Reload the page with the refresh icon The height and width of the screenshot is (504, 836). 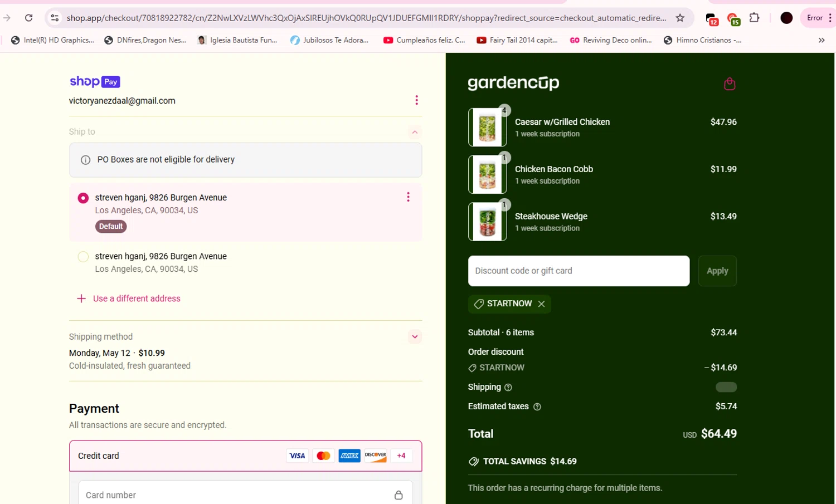tap(29, 18)
